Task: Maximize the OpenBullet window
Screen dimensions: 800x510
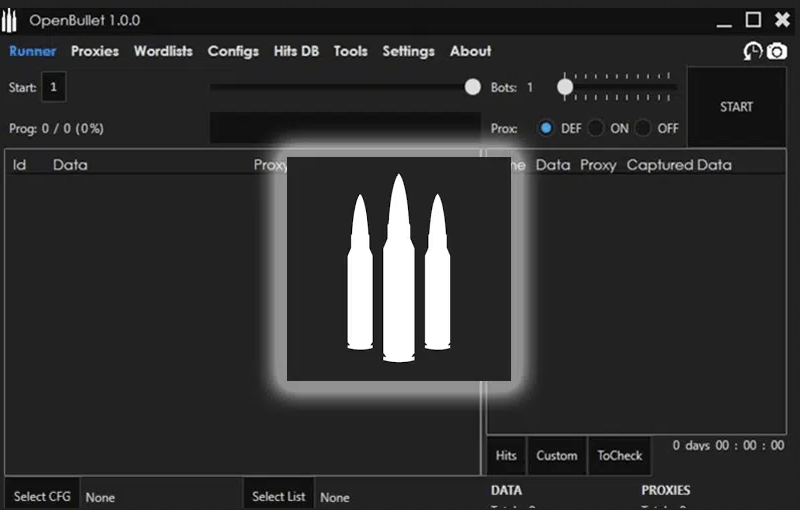Action: [753, 20]
